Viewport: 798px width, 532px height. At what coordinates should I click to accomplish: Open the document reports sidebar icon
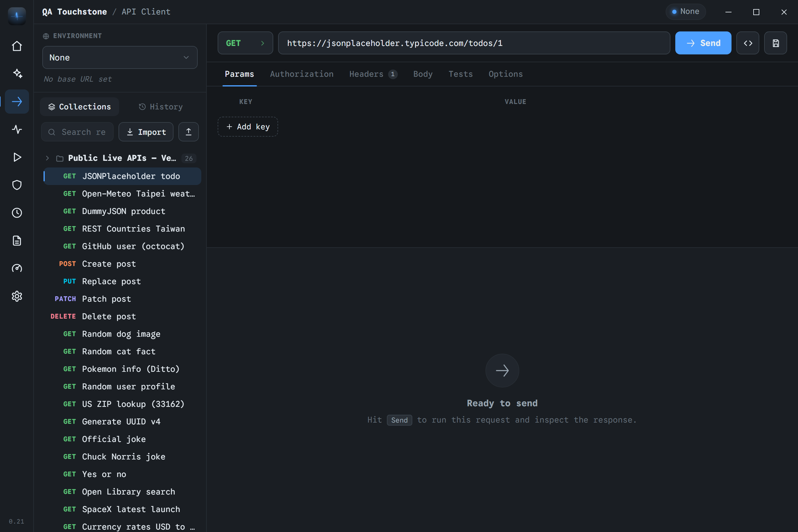[17, 241]
